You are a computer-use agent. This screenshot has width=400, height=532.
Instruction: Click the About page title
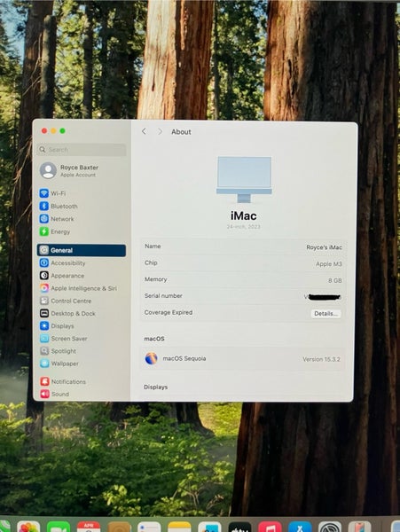181,131
